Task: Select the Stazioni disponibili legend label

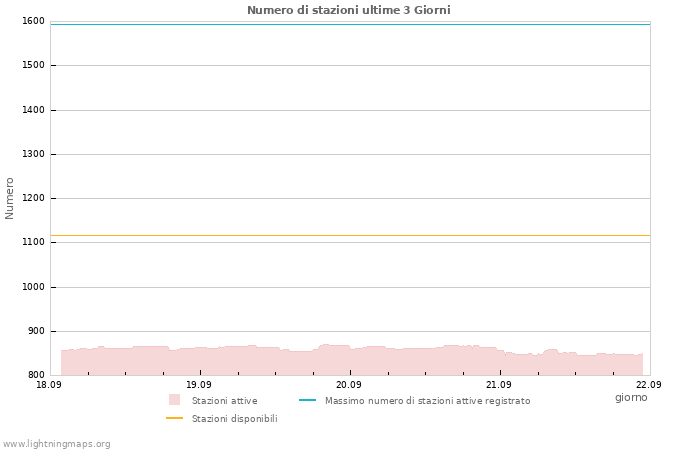Action: (235, 418)
